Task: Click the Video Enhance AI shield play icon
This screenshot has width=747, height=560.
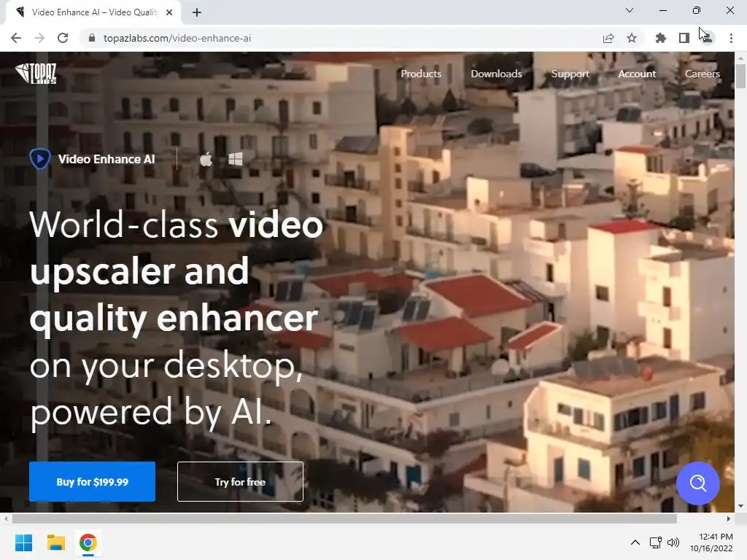Action: coord(40,158)
